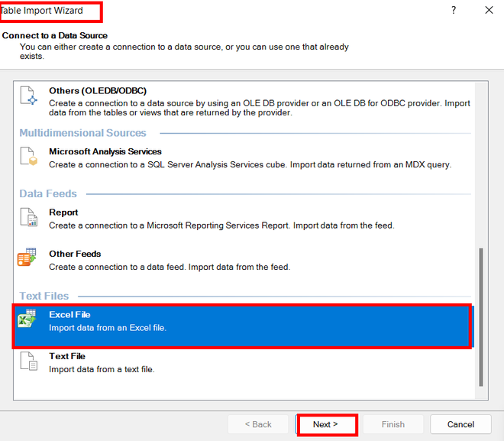Close the Table Import Wizard window
This screenshot has height=441, width=504.
pos(489,10)
